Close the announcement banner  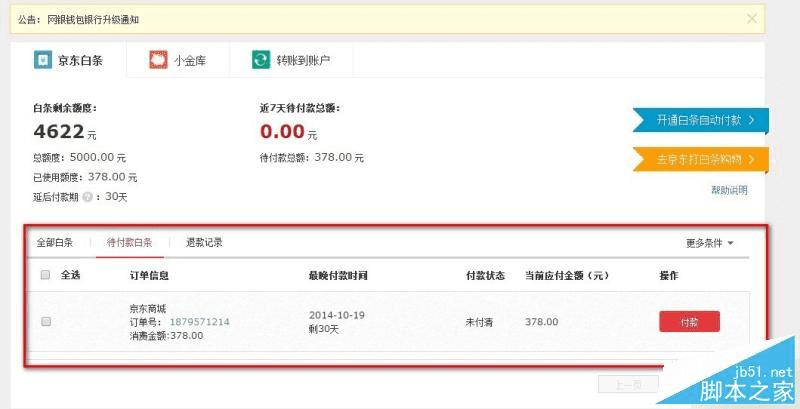pos(752,19)
